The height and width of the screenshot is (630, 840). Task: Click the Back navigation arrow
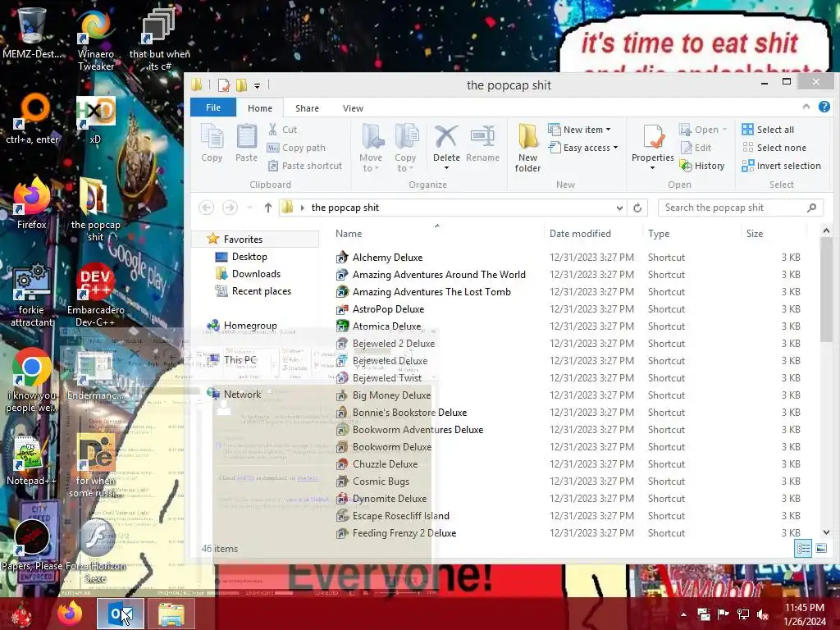(x=206, y=208)
